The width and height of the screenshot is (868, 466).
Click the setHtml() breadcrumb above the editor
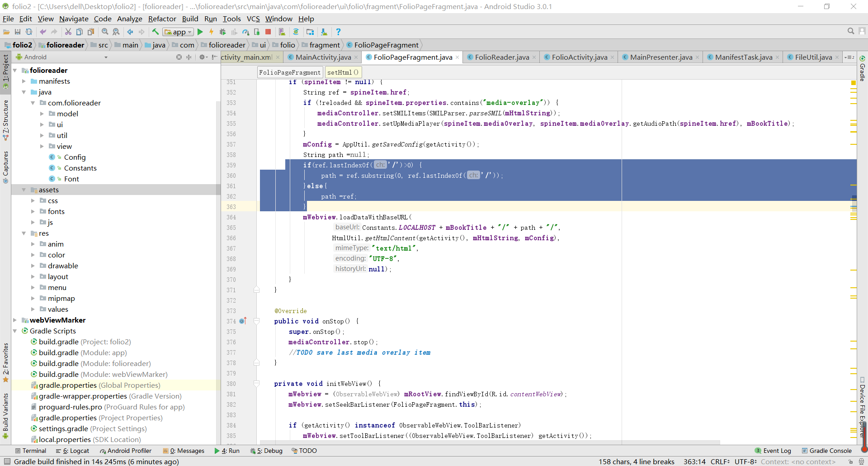click(343, 72)
